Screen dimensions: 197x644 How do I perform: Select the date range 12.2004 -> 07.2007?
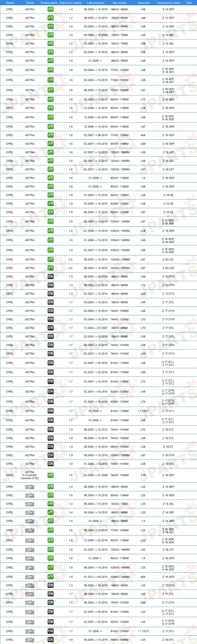pos(96,328)
